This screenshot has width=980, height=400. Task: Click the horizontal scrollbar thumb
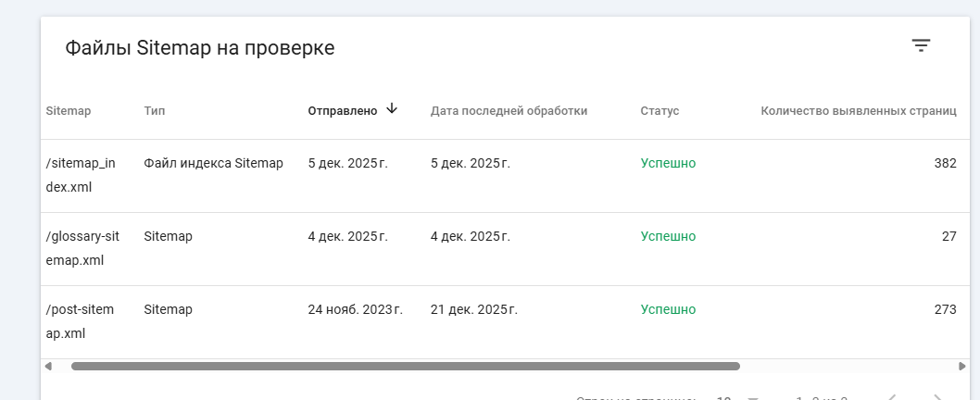(405, 367)
